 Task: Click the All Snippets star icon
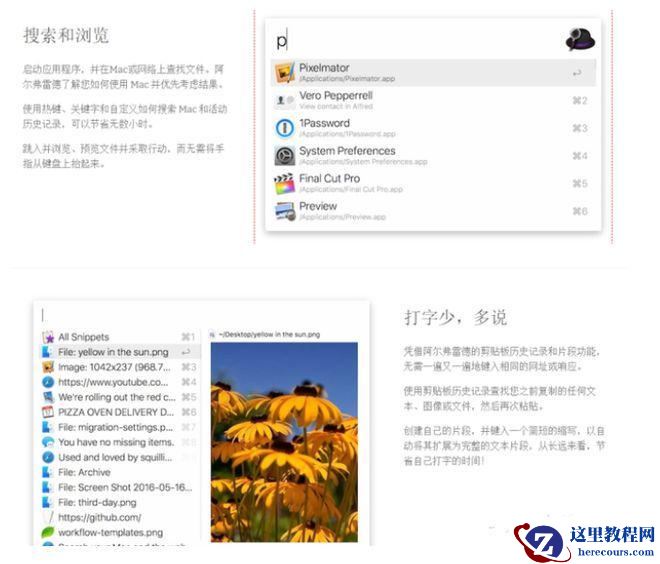tap(48, 337)
